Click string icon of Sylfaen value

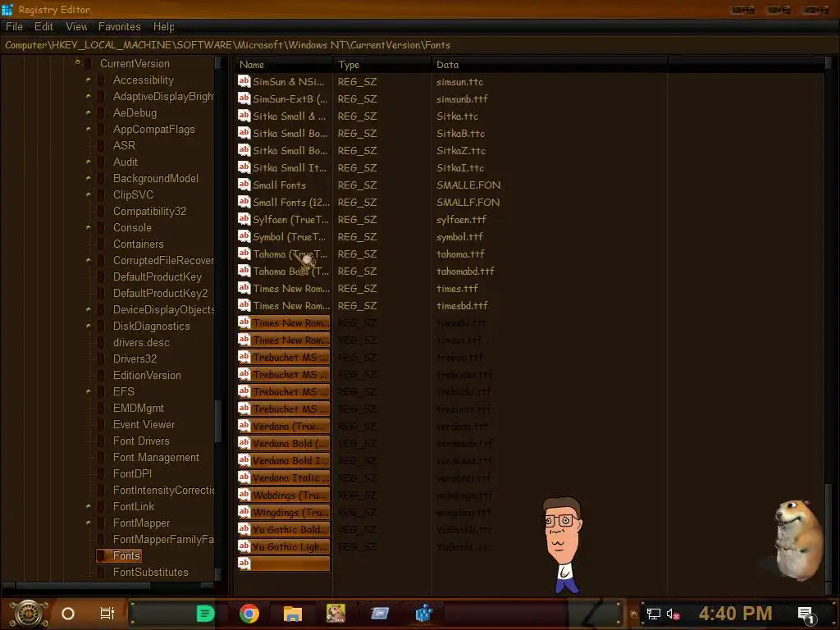coord(244,219)
